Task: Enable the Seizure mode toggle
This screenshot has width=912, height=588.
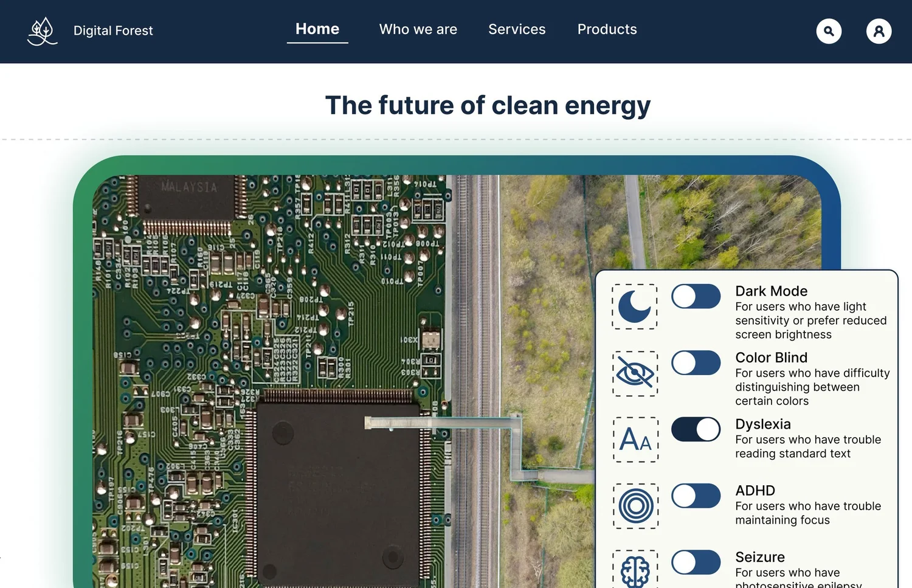Action: (696, 562)
